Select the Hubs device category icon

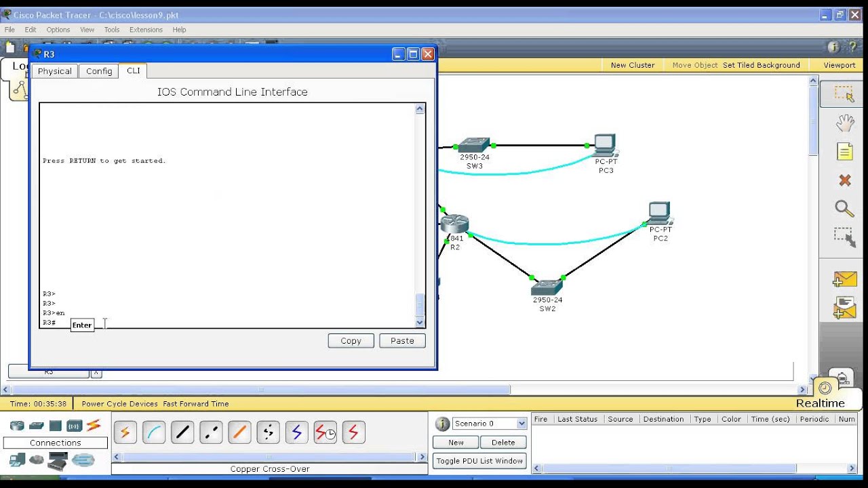point(55,426)
